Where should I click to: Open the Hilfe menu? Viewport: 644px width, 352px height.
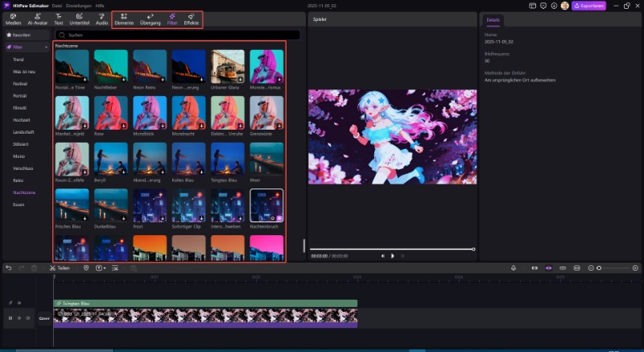100,6
